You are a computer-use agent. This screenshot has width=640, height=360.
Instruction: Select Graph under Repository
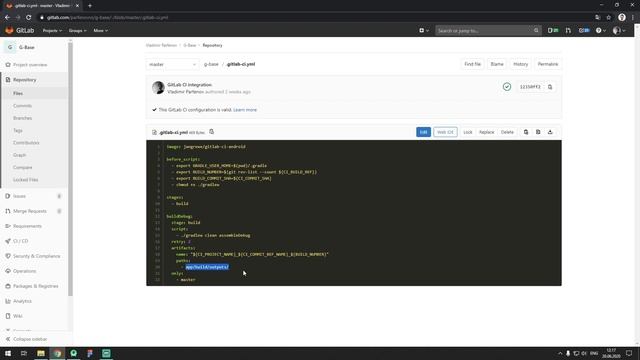19,155
